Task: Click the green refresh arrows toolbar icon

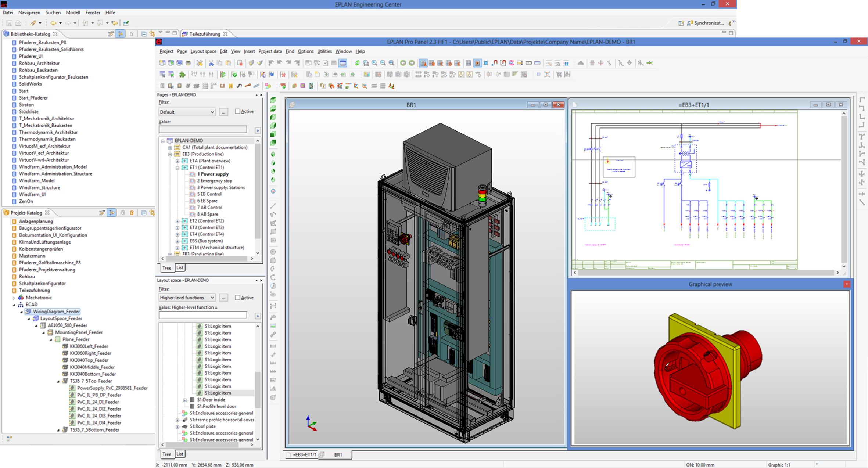Action: click(357, 63)
